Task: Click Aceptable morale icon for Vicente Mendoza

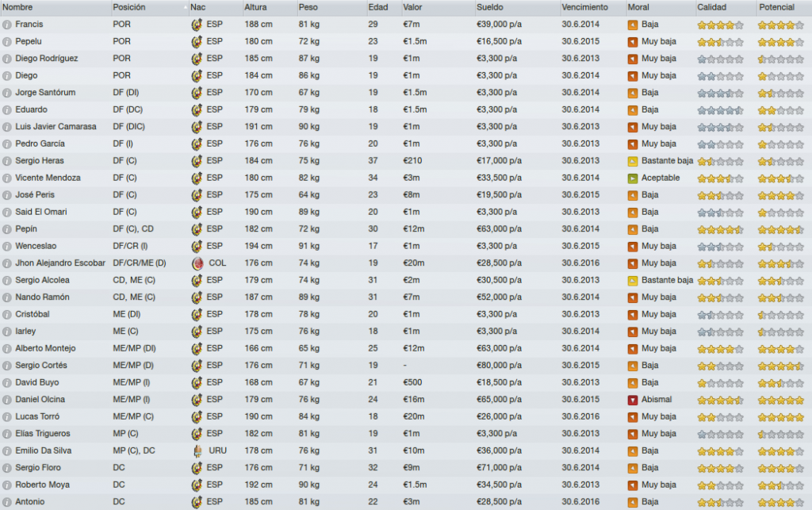Action: click(x=632, y=178)
